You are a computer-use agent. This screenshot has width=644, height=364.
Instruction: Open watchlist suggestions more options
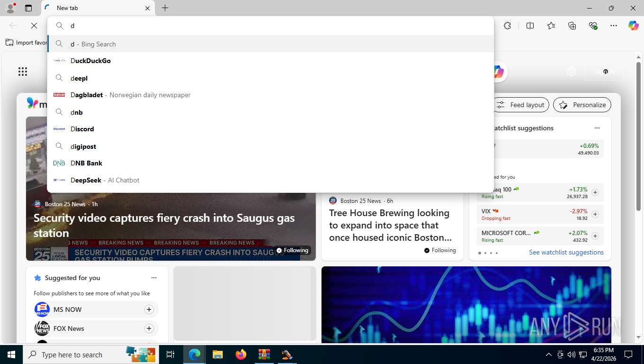597,128
